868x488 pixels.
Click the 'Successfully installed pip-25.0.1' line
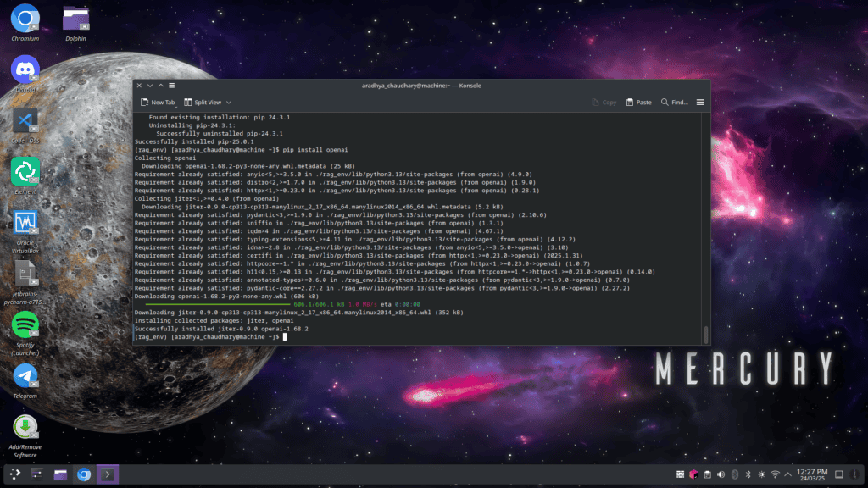[x=194, y=141]
